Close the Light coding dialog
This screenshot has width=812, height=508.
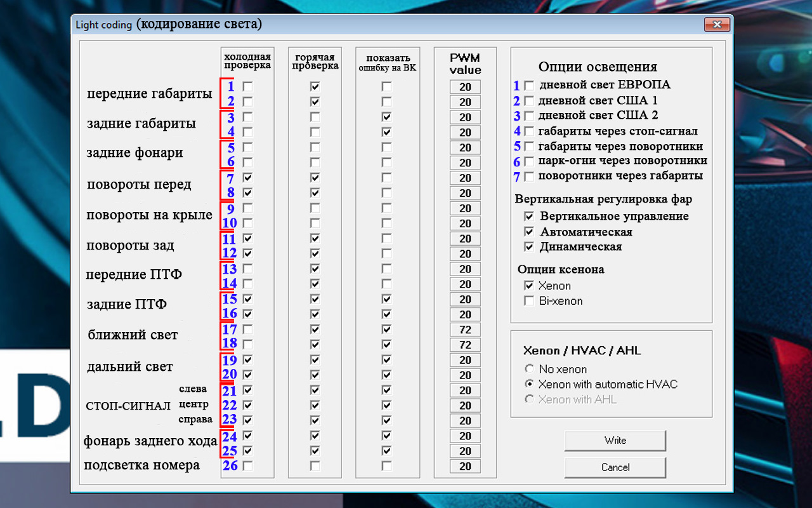coord(717,25)
